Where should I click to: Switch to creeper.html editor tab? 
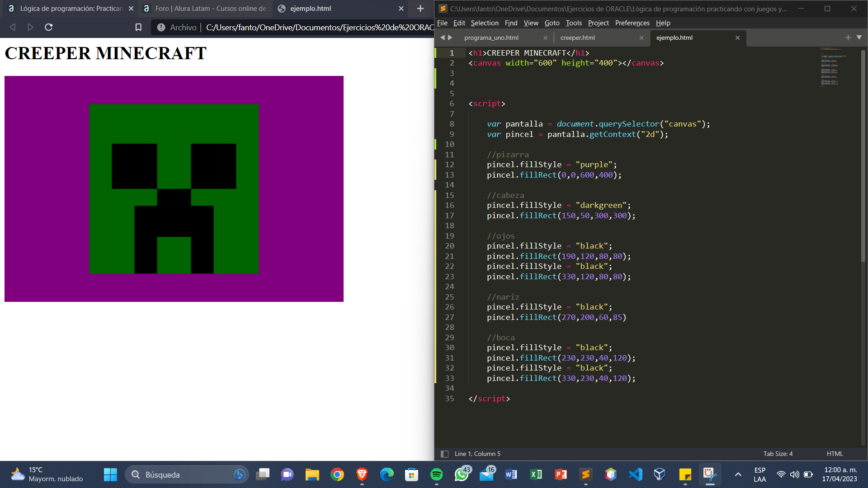coord(577,38)
